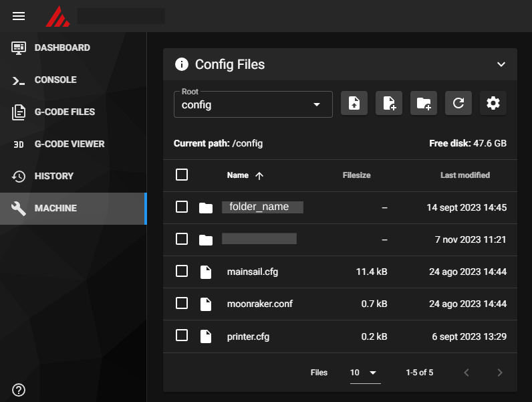
Task: Select the printer.cfg checkbox
Action: 182,336
